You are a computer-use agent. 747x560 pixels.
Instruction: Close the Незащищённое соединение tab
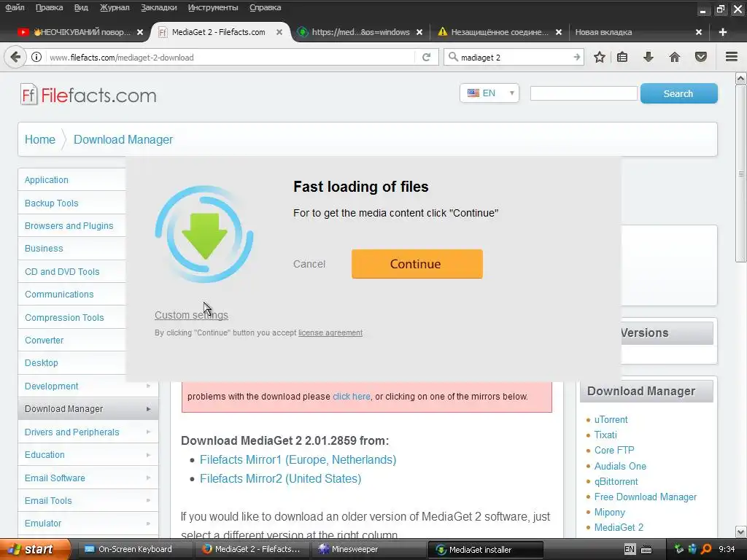pyautogui.click(x=559, y=32)
